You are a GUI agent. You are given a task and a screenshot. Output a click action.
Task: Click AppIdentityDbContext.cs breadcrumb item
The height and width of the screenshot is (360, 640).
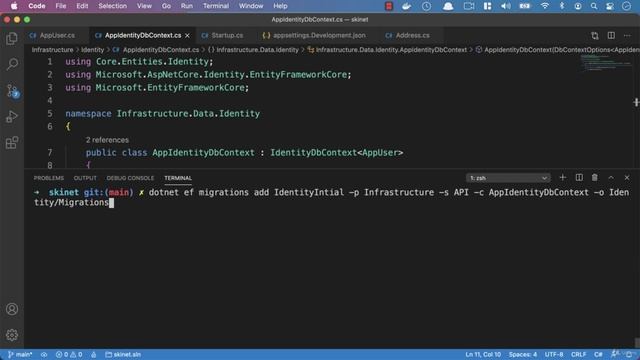(156, 50)
